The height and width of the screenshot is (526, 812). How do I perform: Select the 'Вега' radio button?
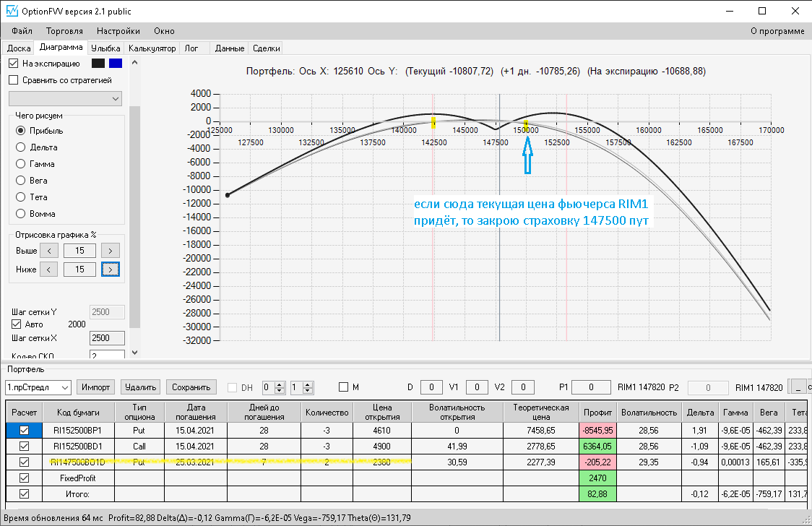click(x=21, y=181)
